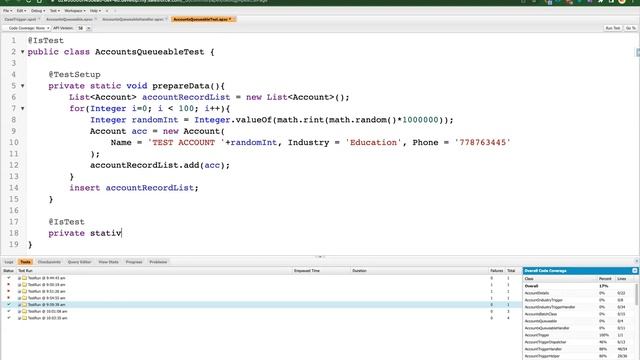Open the Debug menu
Viewport: 640px width, 360px height.
[38, 11]
